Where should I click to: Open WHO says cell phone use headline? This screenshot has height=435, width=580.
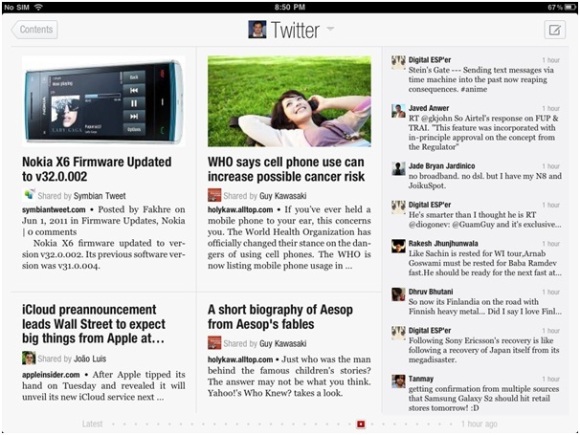(x=286, y=169)
